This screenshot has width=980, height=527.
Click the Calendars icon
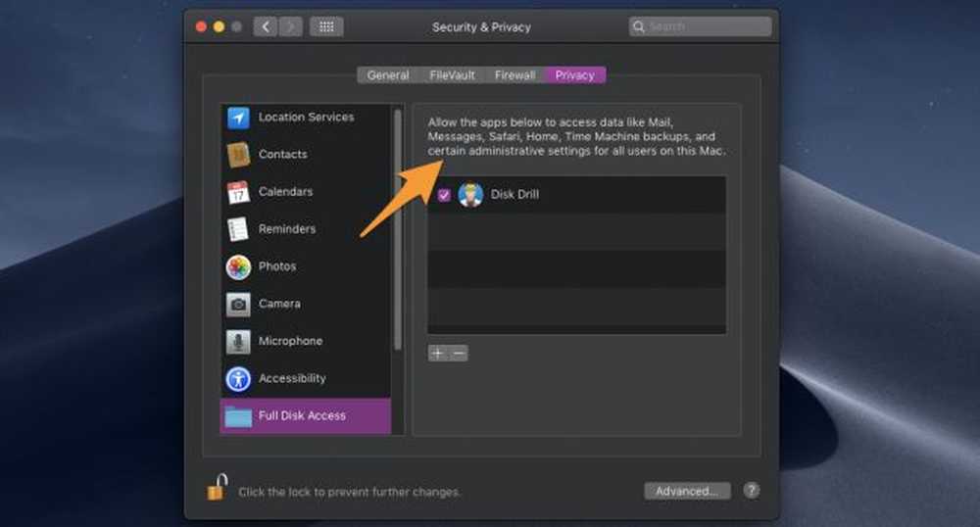tap(238, 192)
